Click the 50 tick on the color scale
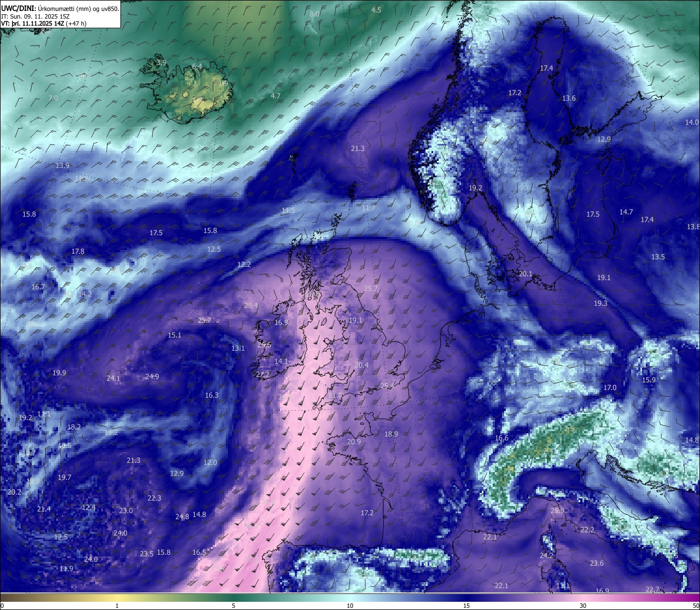Screen dimensions: 700x610 [695, 605]
